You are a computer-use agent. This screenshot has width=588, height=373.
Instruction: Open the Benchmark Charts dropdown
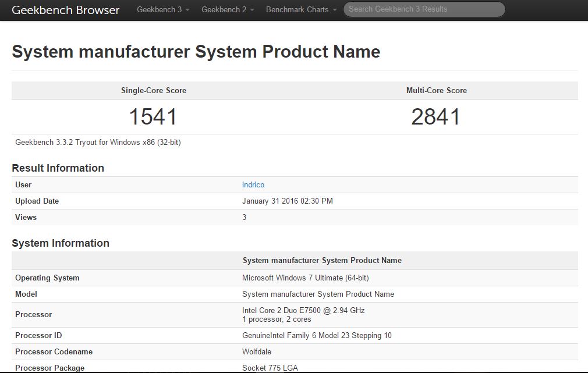tap(301, 10)
